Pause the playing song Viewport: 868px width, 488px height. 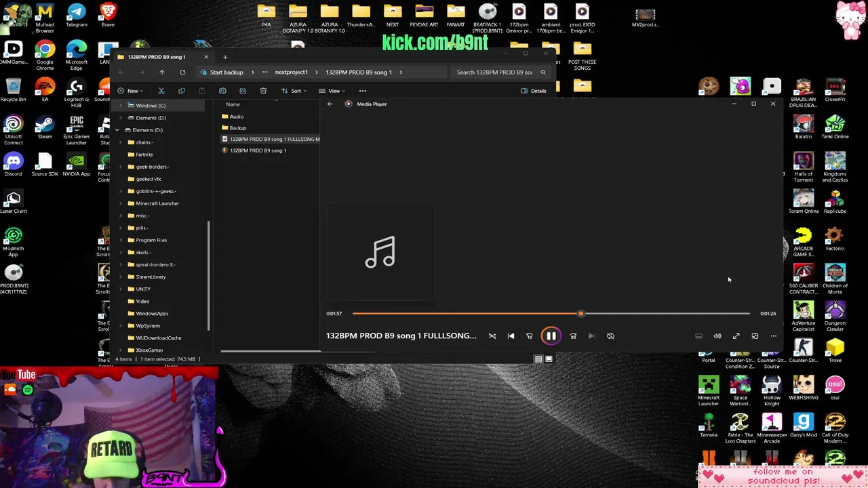[551, 336]
